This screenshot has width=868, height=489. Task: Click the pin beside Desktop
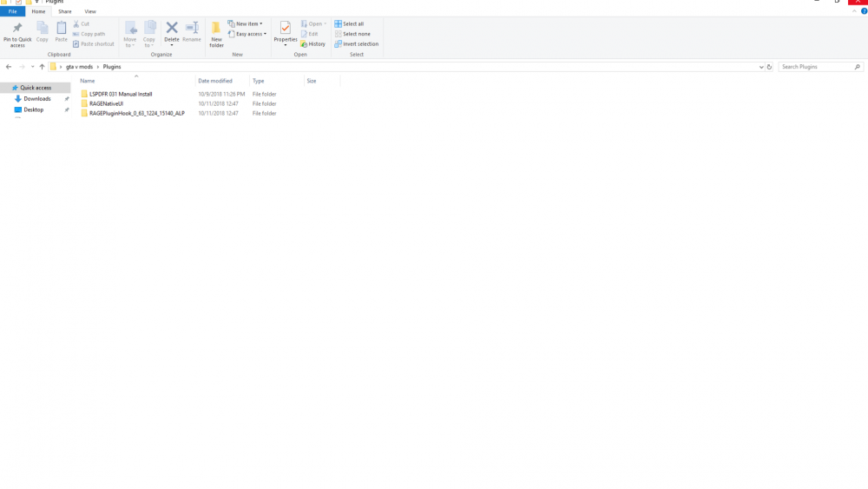point(67,109)
